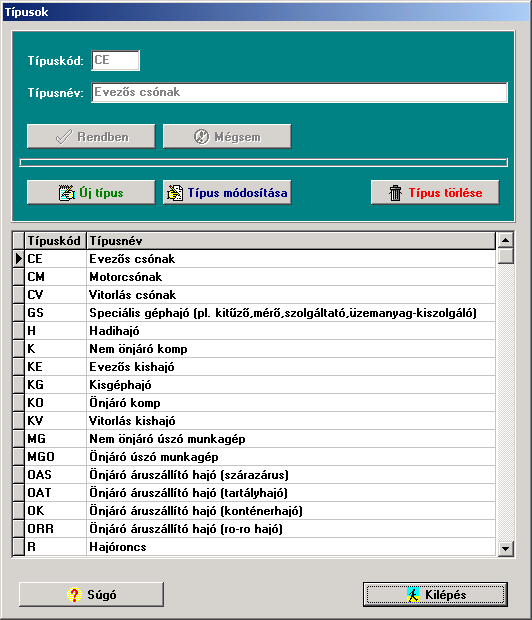
Task: Click the grid scrollbar thumb
Action: point(505,255)
